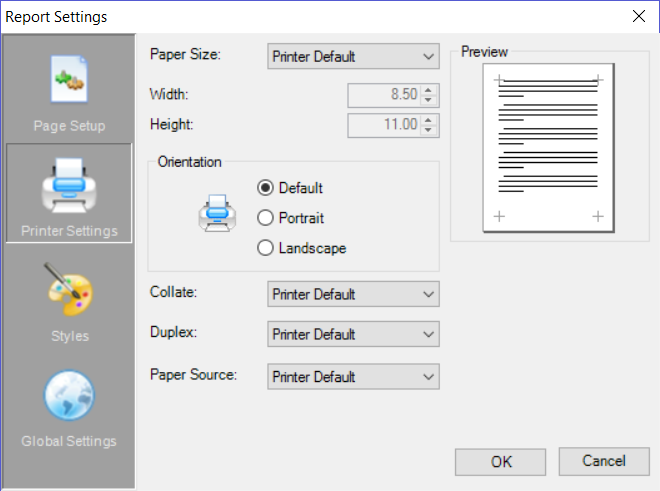Image resolution: width=660 pixels, height=491 pixels.
Task: Expand the Paper Size dropdown
Action: tap(354, 56)
